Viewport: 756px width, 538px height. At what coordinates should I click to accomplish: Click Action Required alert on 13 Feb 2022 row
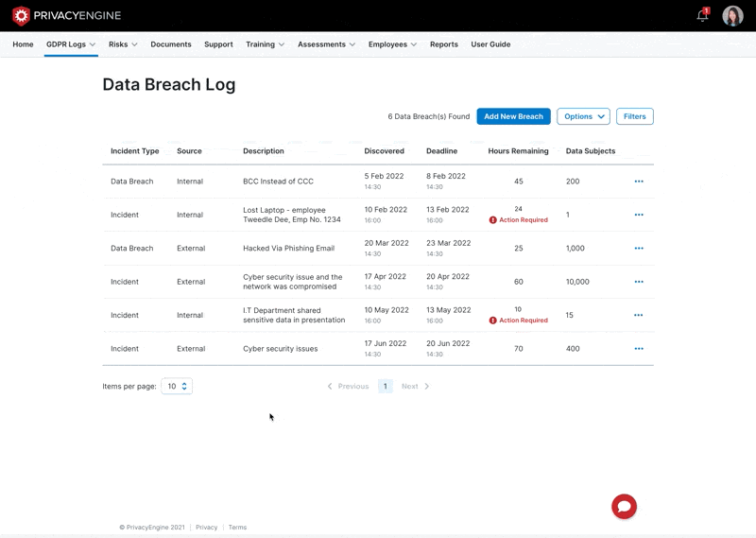pyautogui.click(x=518, y=220)
